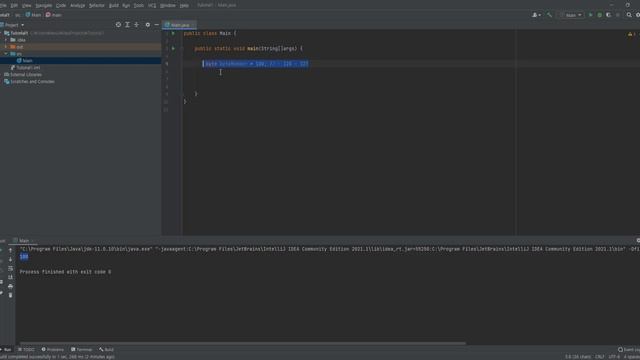Toggle Scroll to End in Run console
Image resolution: width=640 pixels, height=360 pixels.
[11, 278]
